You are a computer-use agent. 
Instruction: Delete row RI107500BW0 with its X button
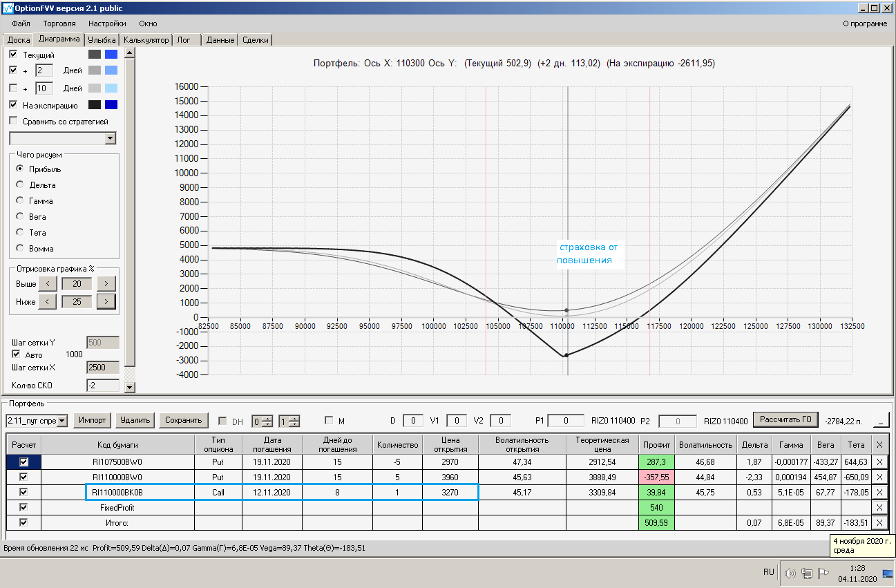(879, 461)
